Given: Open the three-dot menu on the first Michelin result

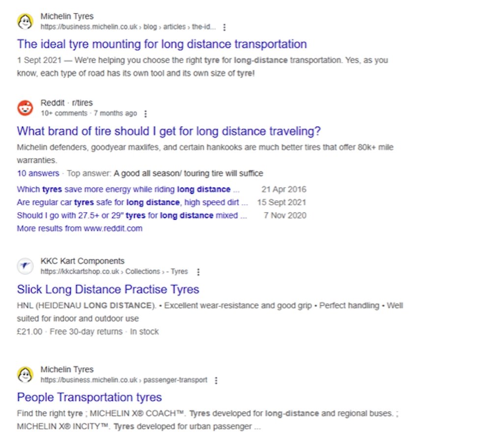Looking at the screenshot, I should pos(224,28).
